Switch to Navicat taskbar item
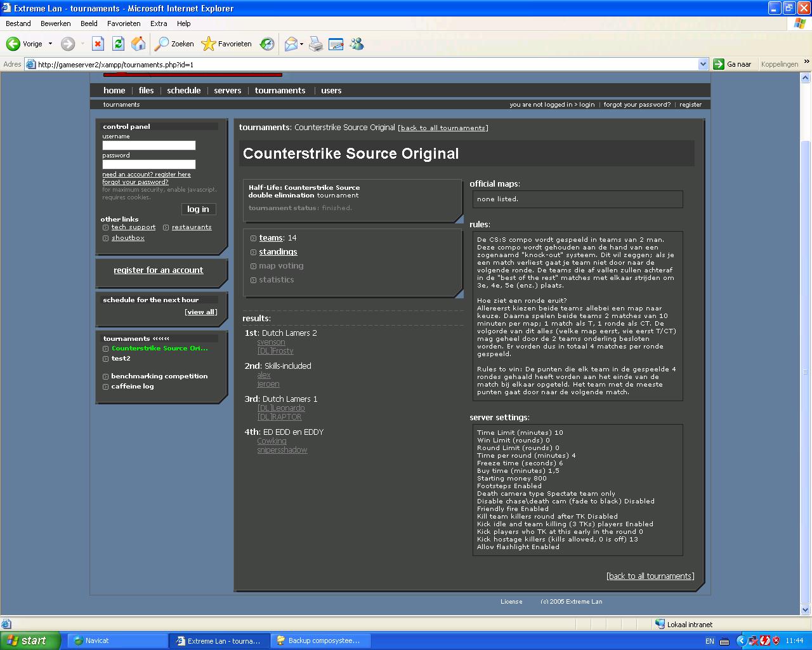The width and height of the screenshot is (812, 650). pos(117,640)
